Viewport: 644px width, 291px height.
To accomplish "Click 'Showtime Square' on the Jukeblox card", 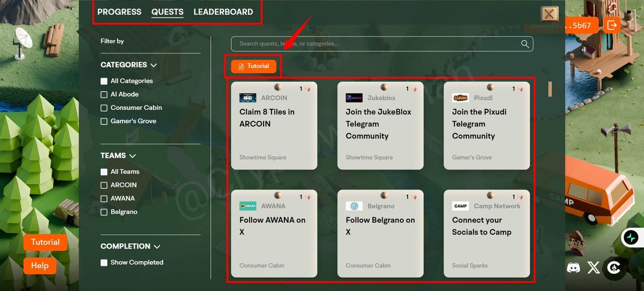I will click(369, 158).
